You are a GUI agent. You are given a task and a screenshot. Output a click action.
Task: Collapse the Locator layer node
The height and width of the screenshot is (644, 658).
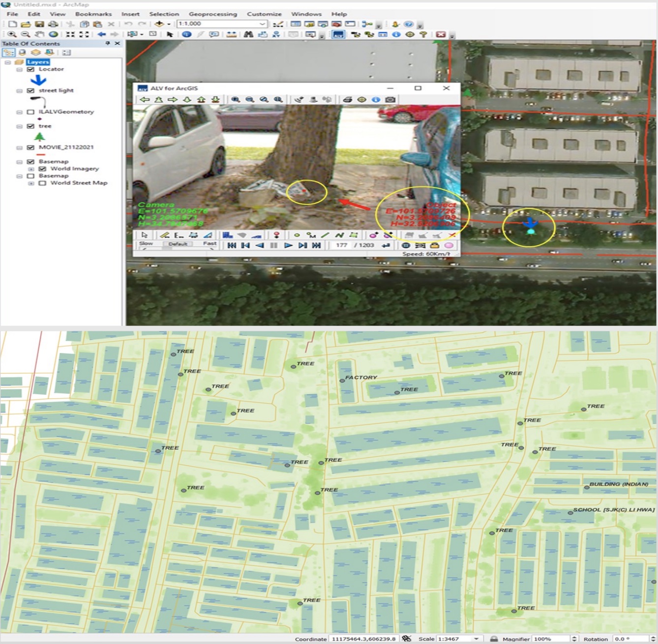click(x=19, y=70)
